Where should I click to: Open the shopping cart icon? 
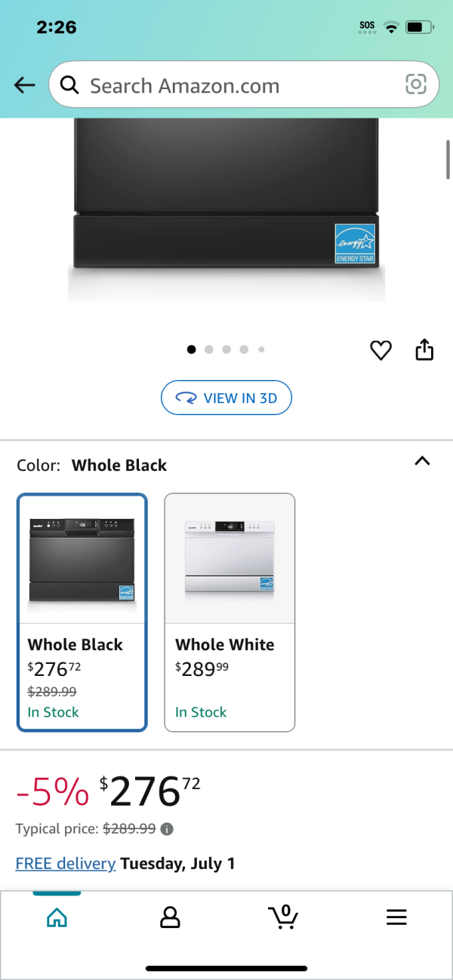(283, 917)
